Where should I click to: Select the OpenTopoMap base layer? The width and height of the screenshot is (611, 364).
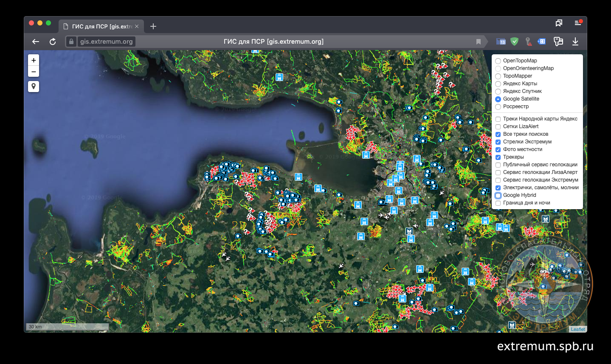click(498, 61)
